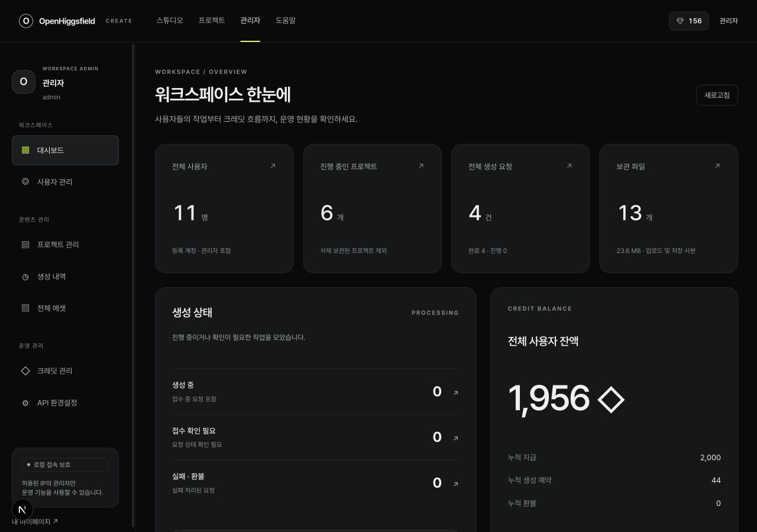The height and width of the screenshot is (532, 757).
Task: Open arrow on 진행 중인 프로젝트 card
Action: coord(421,166)
